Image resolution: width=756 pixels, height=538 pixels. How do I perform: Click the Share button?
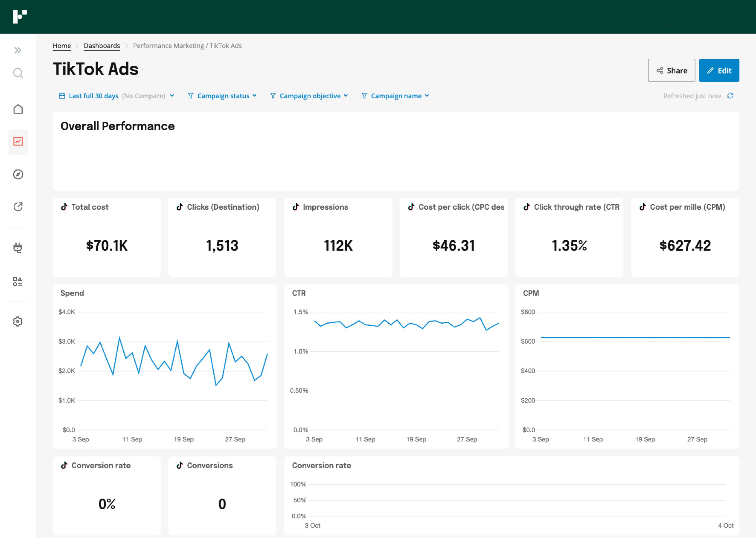pos(672,70)
